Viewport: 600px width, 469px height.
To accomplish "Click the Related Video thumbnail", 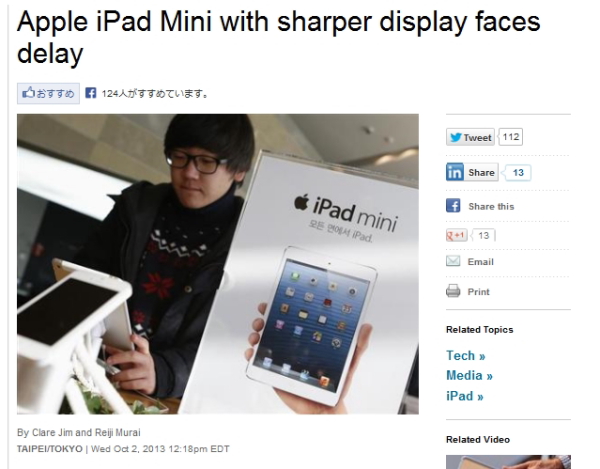I will coord(508,462).
